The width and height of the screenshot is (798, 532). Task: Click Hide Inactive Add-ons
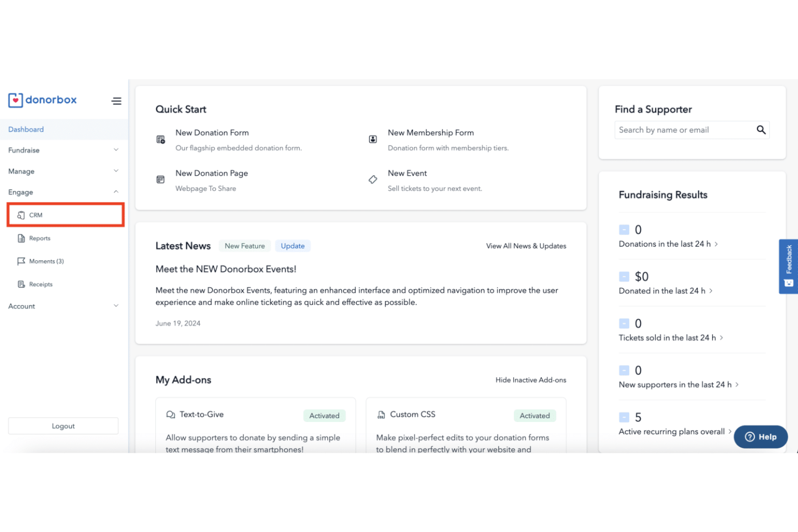pos(530,379)
